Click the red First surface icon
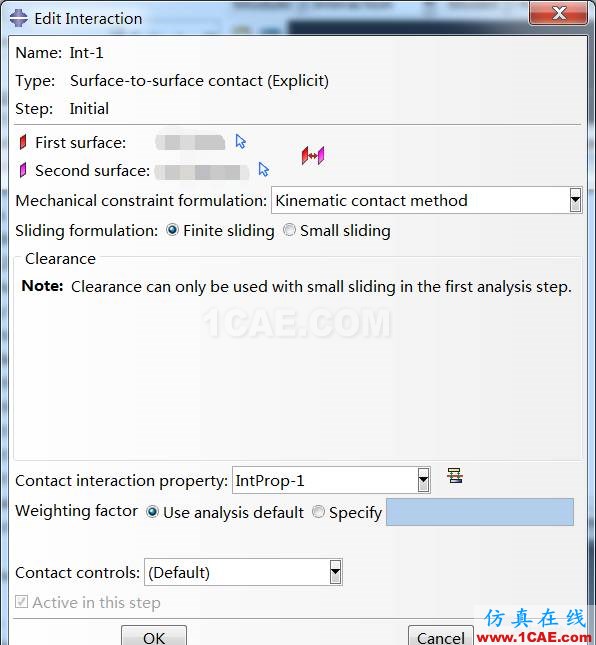The width and height of the screenshot is (596, 645). [23, 142]
